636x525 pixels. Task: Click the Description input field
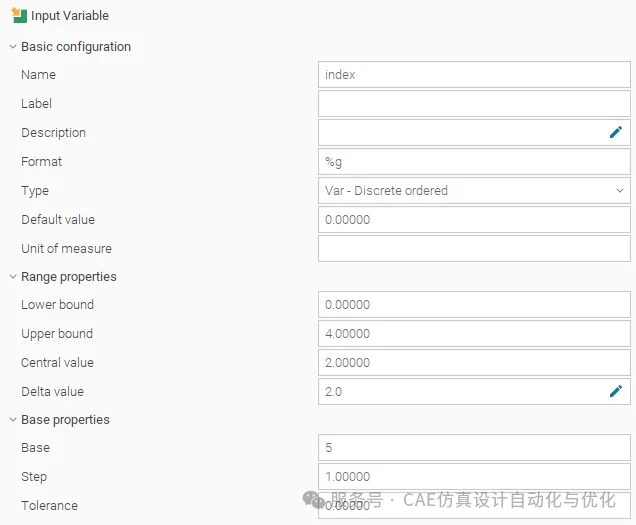(474, 133)
